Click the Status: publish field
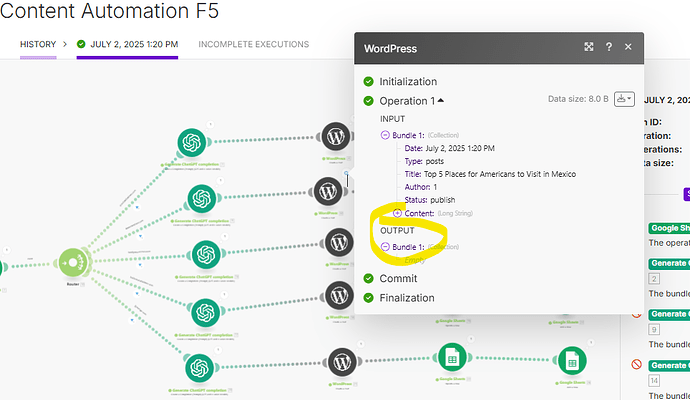The image size is (690, 400). coord(430,200)
